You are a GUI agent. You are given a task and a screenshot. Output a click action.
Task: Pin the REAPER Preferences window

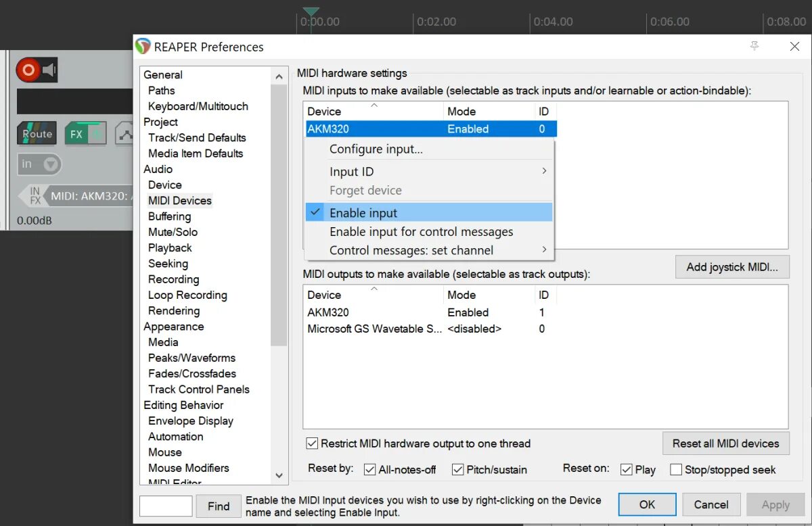click(x=754, y=46)
